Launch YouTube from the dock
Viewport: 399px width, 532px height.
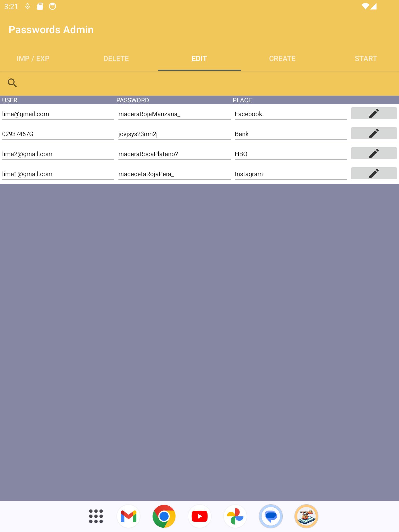pos(199,516)
